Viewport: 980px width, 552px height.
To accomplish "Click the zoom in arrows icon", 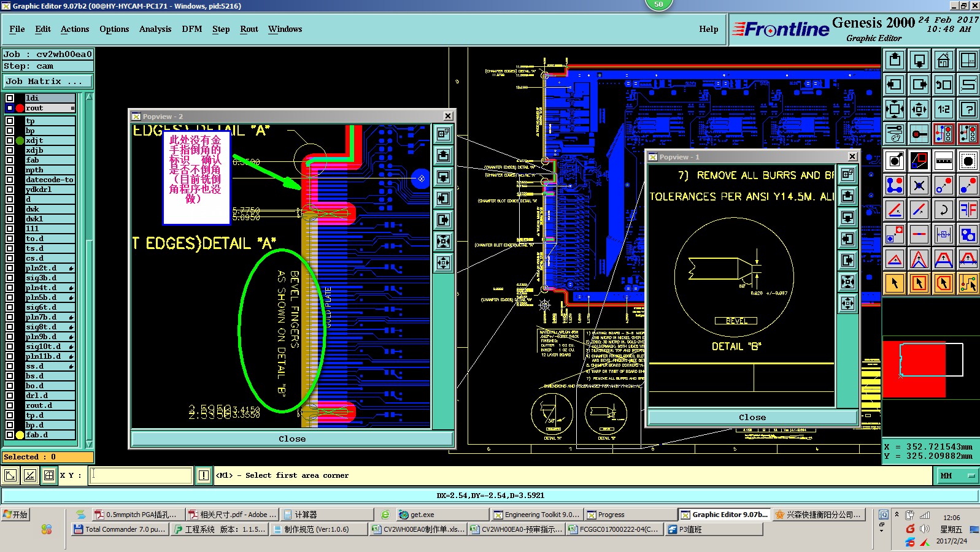I will pos(895,109).
